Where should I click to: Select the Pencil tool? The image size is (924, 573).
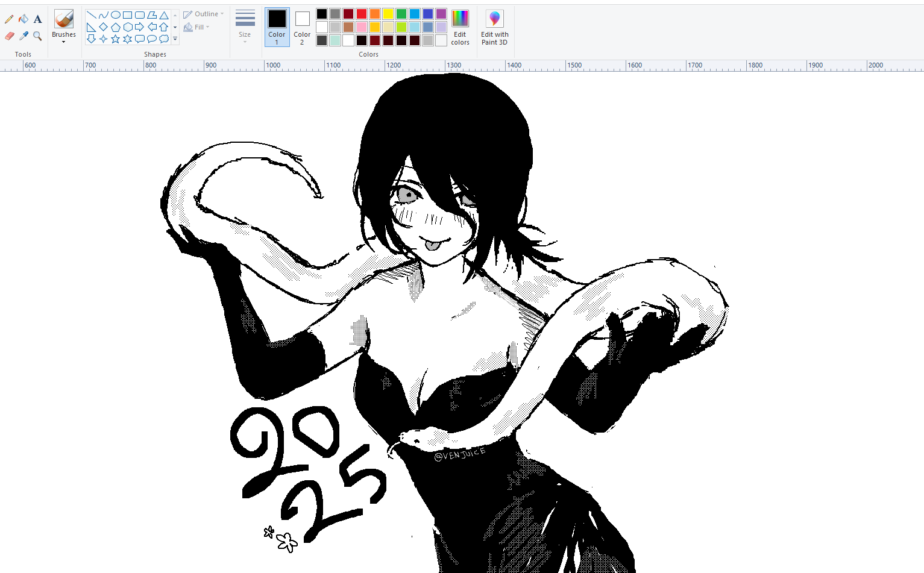coord(9,19)
